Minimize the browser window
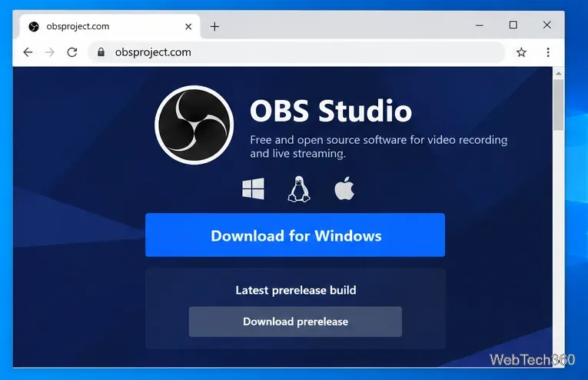The height and width of the screenshot is (380, 588). [x=480, y=25]
